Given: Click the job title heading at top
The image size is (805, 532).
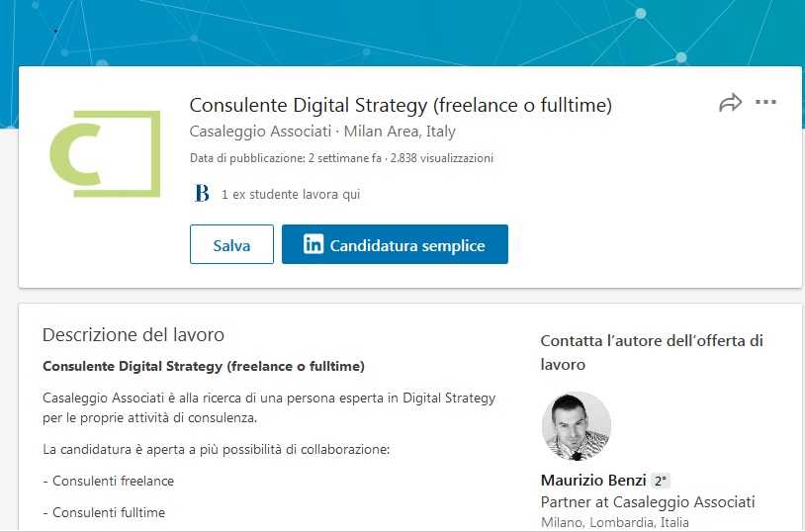Looking at the screenshot, I should click(x=401, y=105).
